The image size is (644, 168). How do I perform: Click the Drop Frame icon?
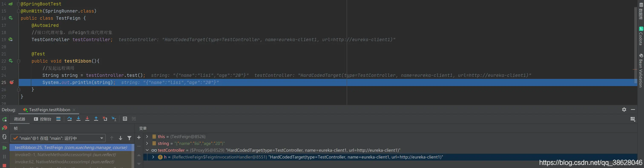point(105,119)
